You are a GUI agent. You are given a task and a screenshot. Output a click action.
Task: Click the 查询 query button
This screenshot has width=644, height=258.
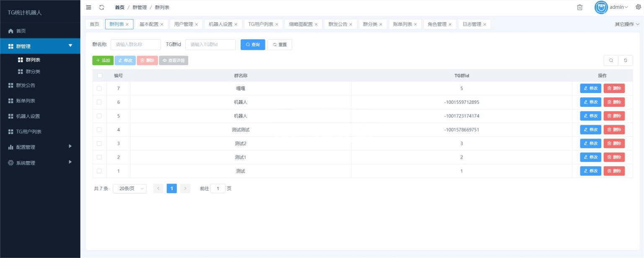(253, 44)
